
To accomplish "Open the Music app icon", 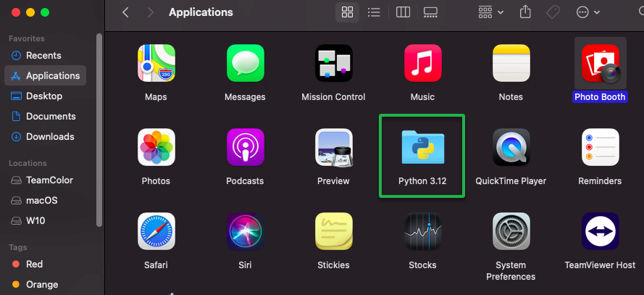I will pyautogui.click(x=422, y=63).
